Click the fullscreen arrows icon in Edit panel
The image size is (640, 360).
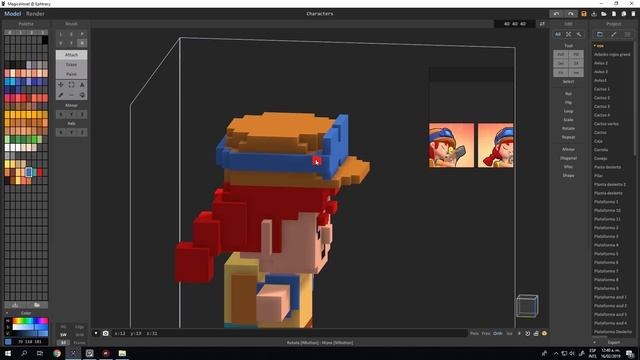[568, 34]
